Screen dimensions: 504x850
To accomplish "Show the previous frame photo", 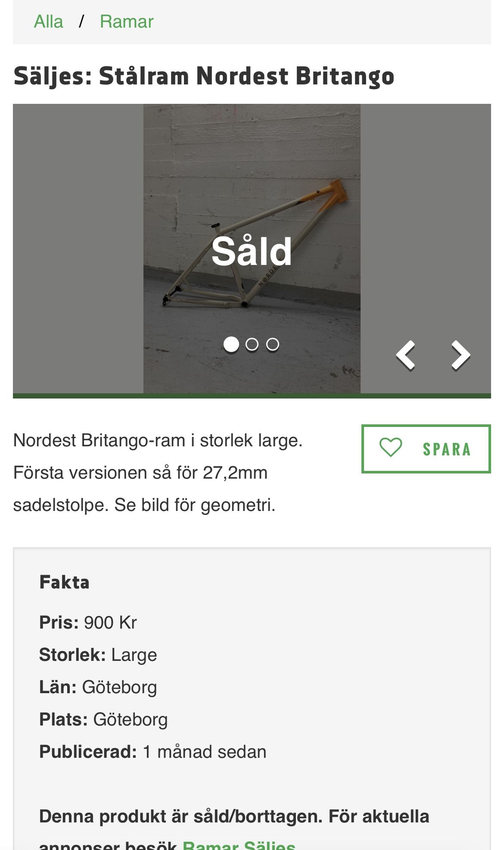I will 405,355.
